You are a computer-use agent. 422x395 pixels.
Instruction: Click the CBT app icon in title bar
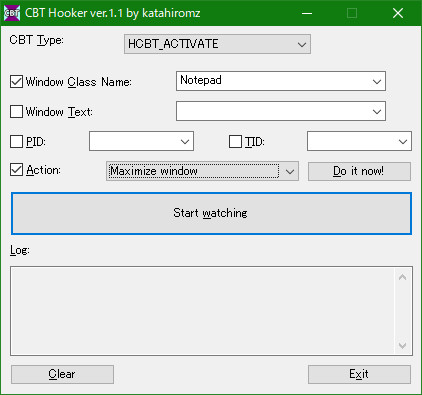[x=12, y=13]
